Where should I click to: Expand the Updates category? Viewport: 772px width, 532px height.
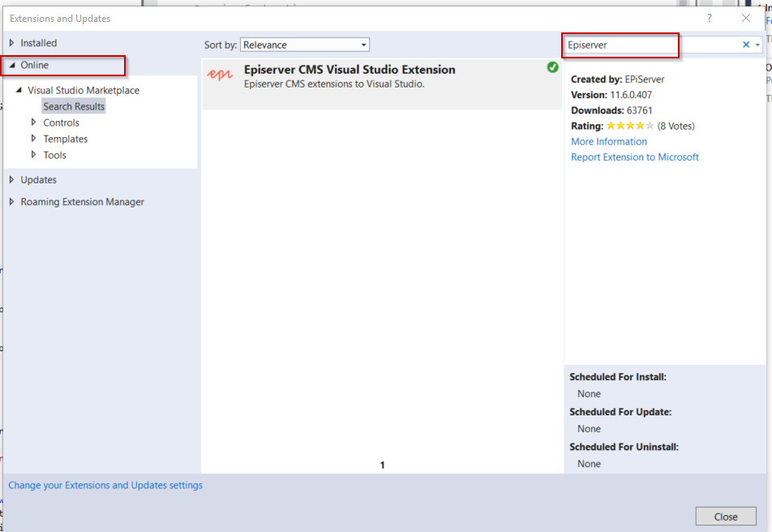[12, 180]
